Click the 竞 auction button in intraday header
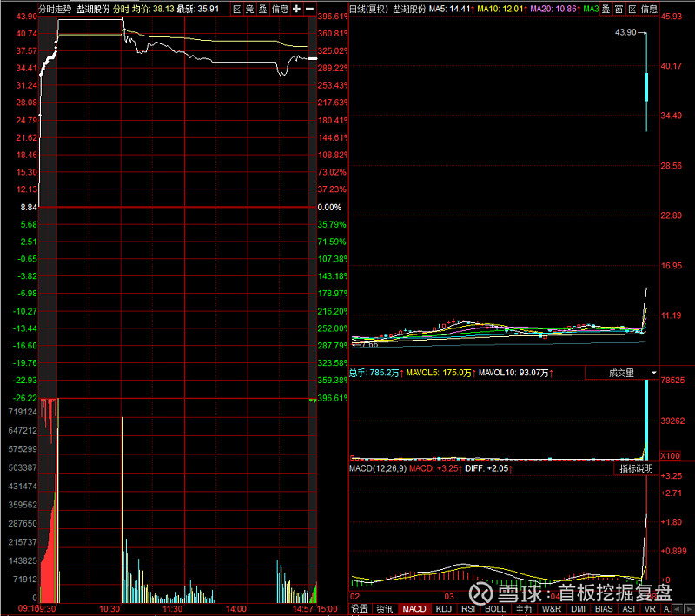 pyautogui.click(x=249, y=9)
